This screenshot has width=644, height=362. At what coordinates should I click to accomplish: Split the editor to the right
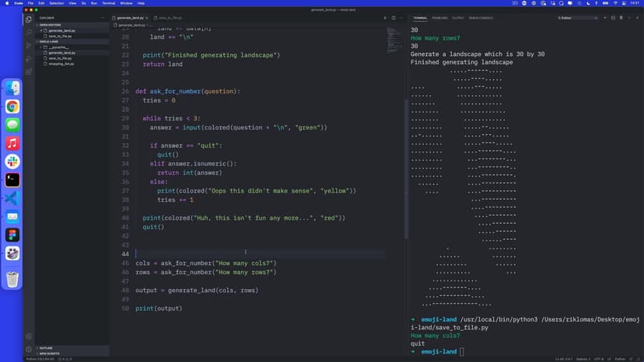(x=394, y=17)
